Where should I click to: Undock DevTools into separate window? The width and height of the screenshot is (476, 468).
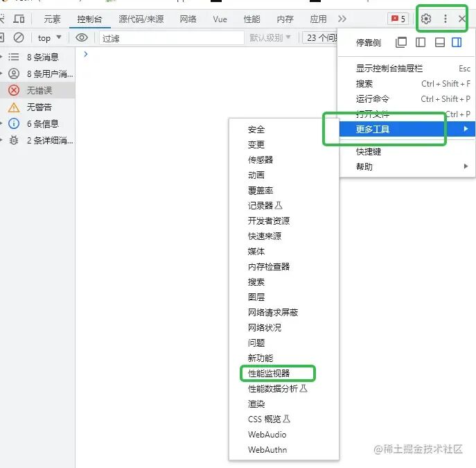click(x=401, y=42)
